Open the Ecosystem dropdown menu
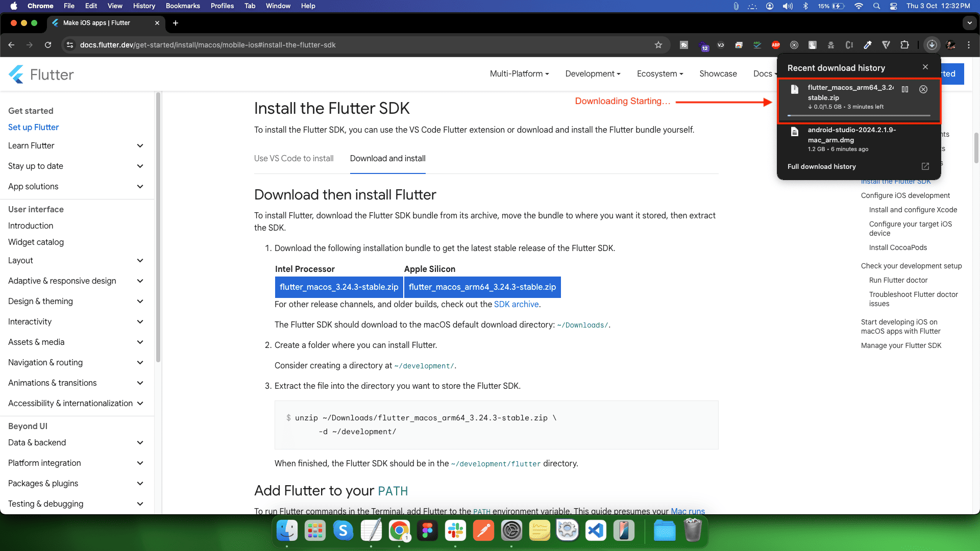 pyautogui.click(x=659, y=74)
